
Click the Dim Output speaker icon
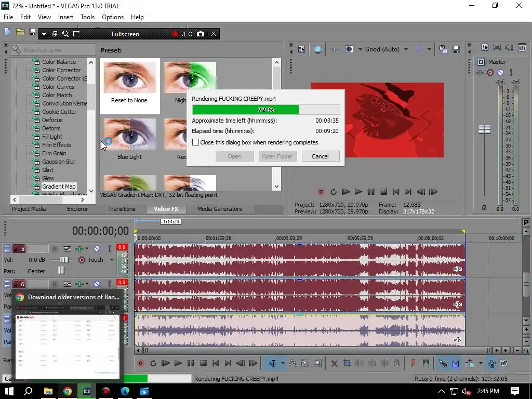pos(510,47)
